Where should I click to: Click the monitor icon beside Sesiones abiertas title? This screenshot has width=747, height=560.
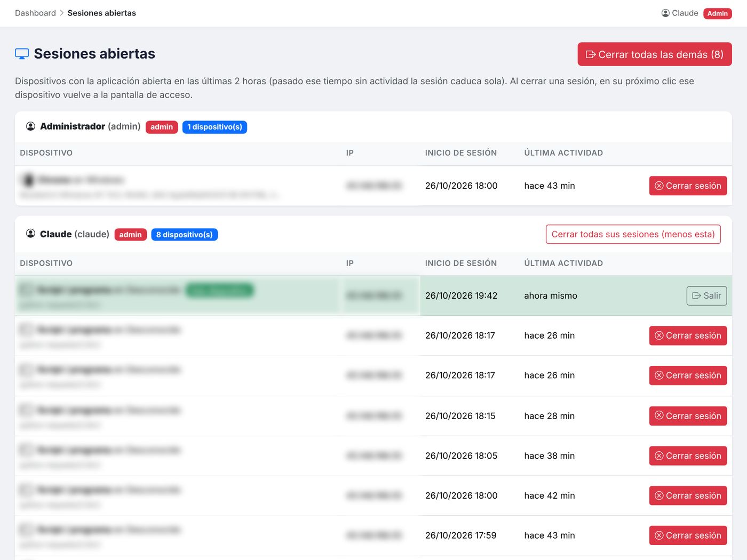coord(22,54)
